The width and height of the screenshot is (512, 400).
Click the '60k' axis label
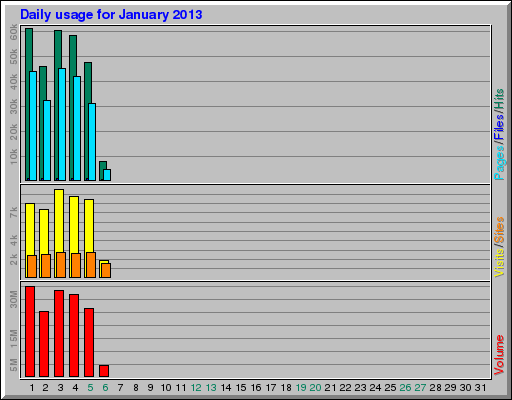[13, 32]
